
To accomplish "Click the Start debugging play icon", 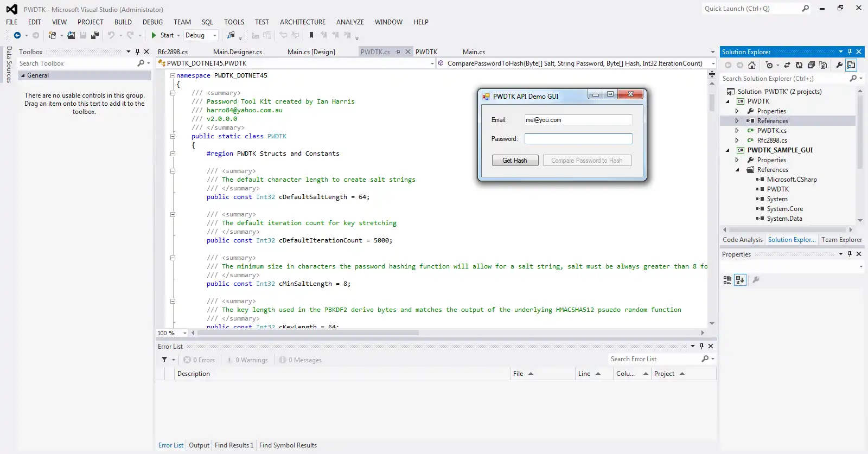I will [154, 35].
